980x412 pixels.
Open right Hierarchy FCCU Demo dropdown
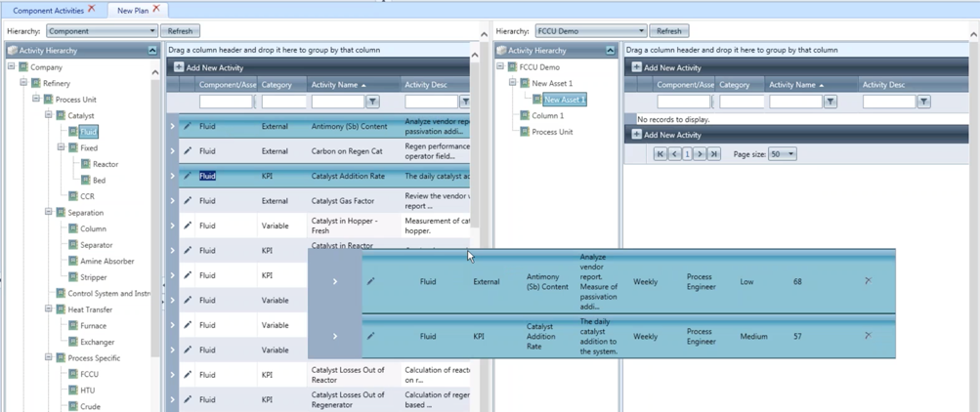coord(641,31)
